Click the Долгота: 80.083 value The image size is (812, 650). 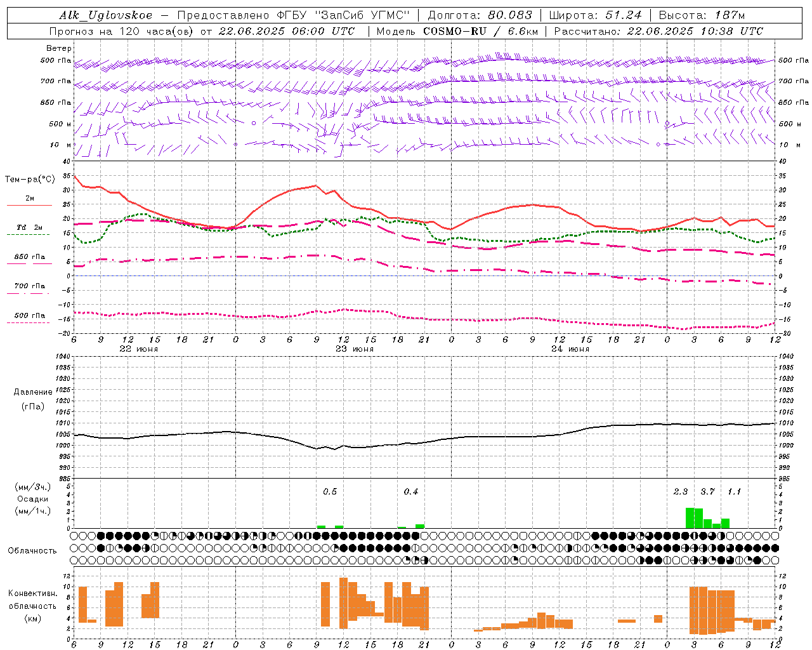tap(480, 16)
